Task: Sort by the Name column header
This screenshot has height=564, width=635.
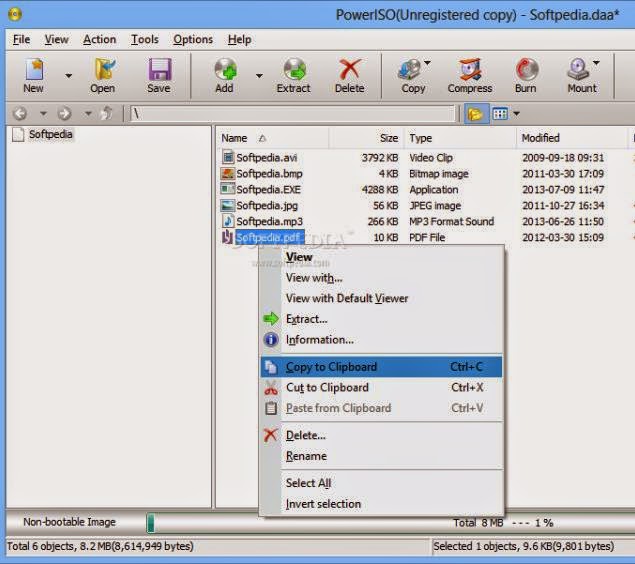Action: (x=272, y=138)
